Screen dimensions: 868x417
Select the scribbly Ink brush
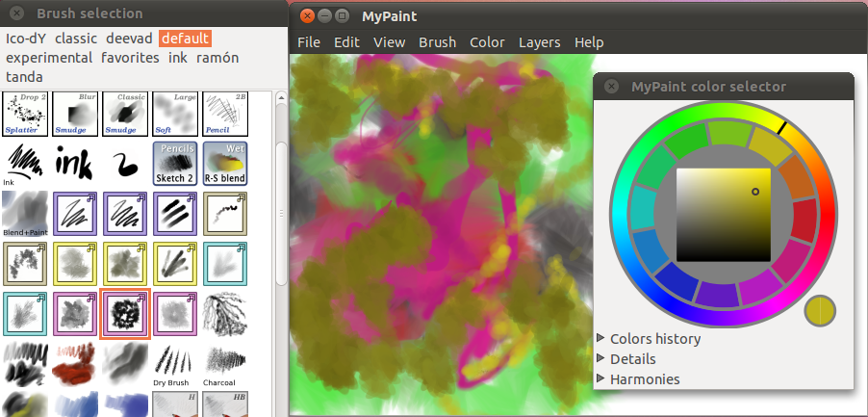point(25,164)
